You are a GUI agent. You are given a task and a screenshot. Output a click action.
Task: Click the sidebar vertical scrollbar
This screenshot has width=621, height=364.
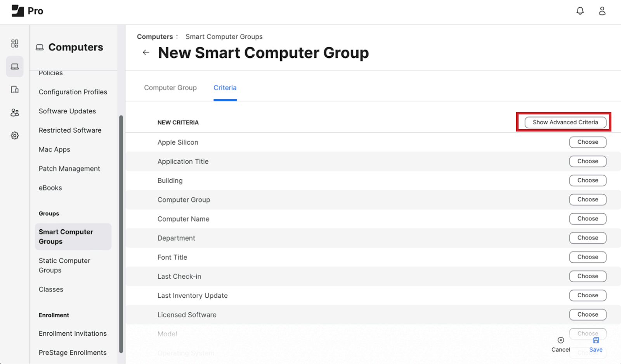(121, 233)
